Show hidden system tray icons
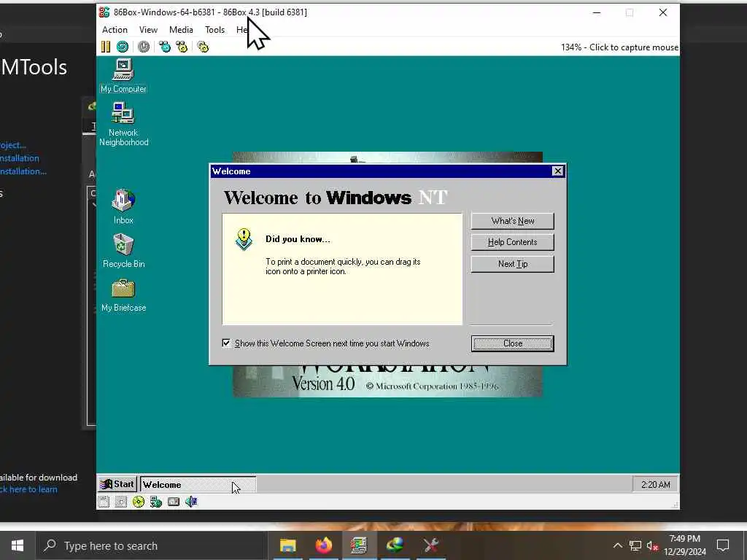This screenshot has height=560, width=747. pyautogui.click(x=617, y=545)
